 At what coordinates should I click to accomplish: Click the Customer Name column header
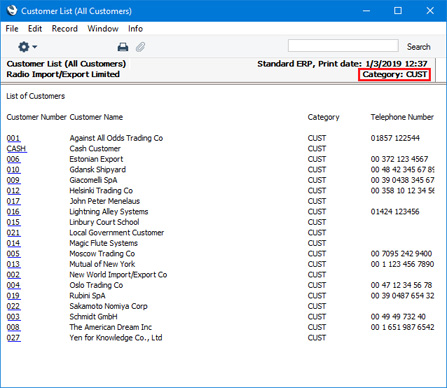click(x=96, y=117)
